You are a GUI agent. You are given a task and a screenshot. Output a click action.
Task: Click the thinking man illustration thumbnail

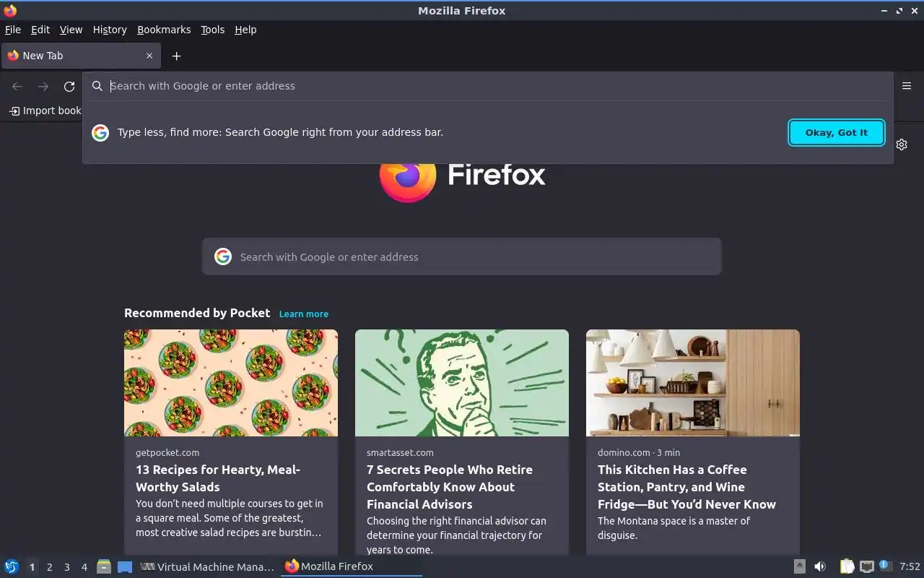tap(462, 383)
